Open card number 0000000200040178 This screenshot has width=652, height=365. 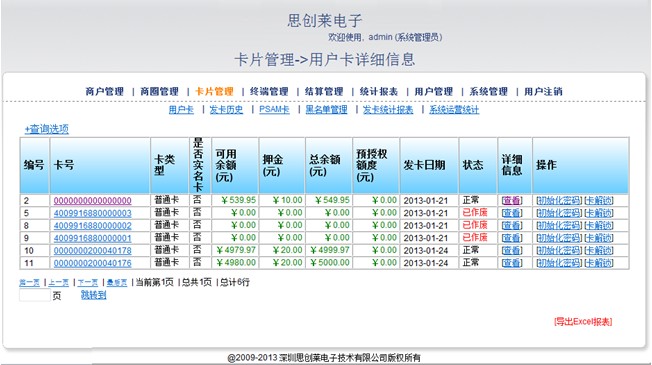click(93, 251)
